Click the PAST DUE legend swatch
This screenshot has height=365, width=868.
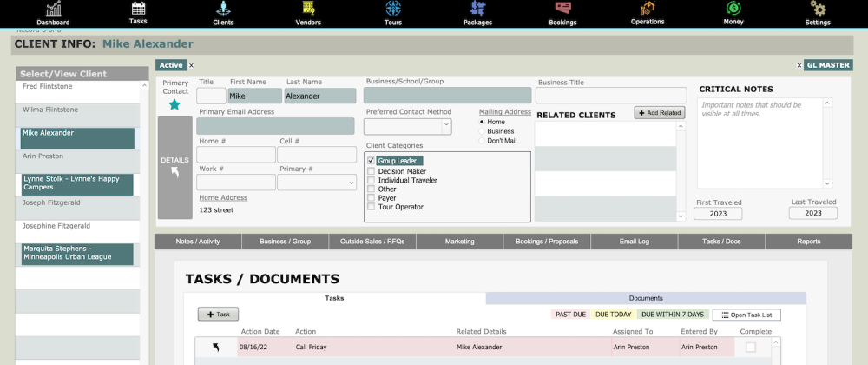571,315
